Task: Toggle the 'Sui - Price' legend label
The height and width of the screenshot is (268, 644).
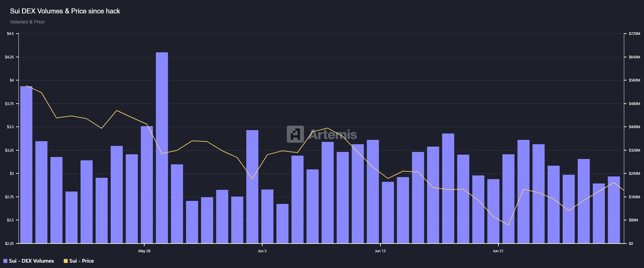Action: [x=82, y=261]
